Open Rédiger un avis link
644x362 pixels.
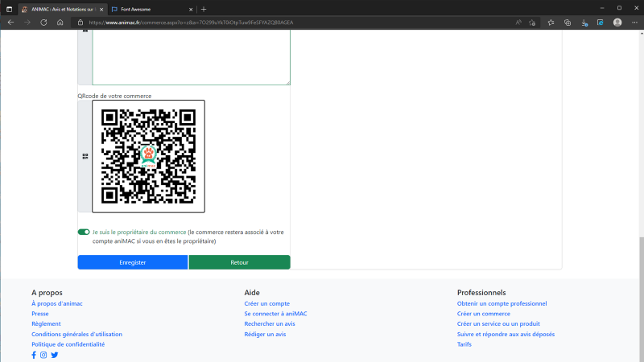tap(265, 334)
